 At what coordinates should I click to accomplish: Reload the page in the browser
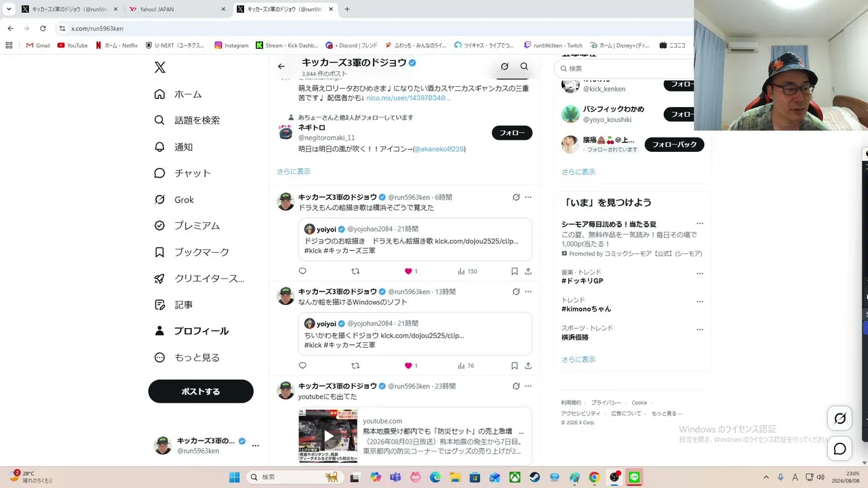(43, 28)
